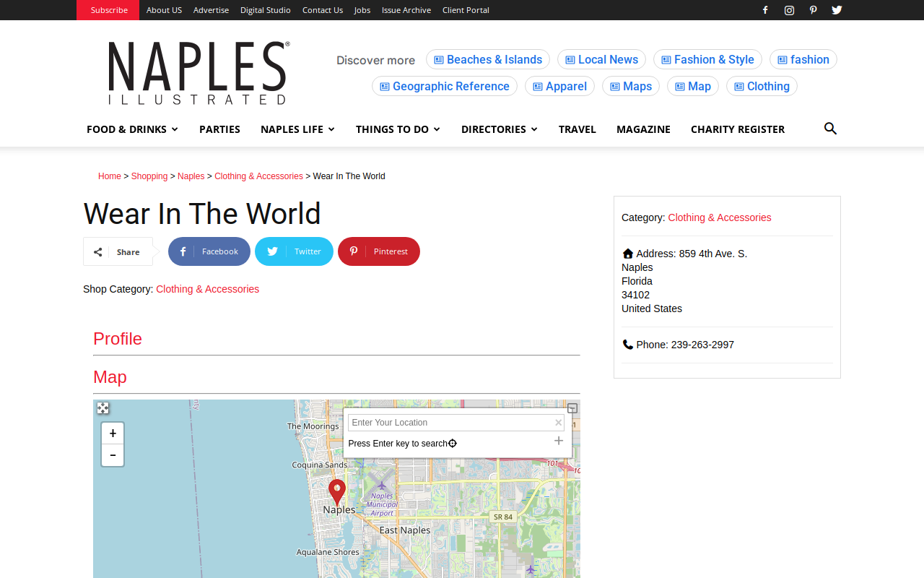
Task: Open the Pinterest icon in the top bar
Action: 813,10
